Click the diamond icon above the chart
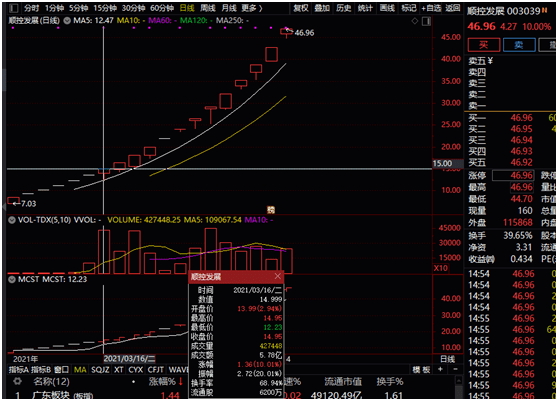 pyautogui.click(x=415, y=21)
